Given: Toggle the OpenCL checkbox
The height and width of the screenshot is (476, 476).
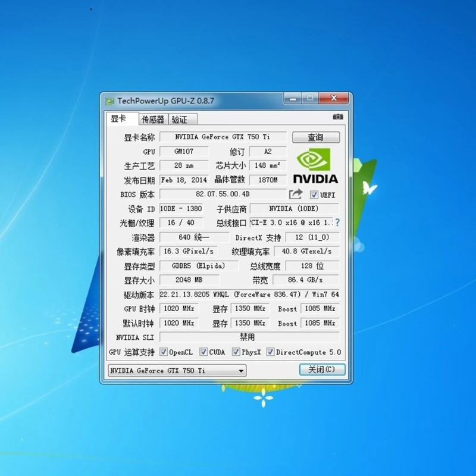Looking at the screenshot, I should pyautogui.click(x=162, y=352).
